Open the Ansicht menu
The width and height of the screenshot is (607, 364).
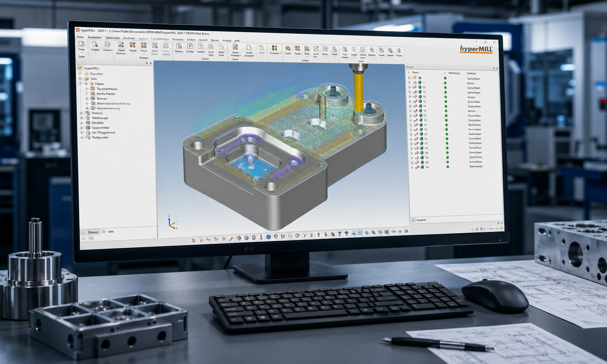(x=203, y=40)
